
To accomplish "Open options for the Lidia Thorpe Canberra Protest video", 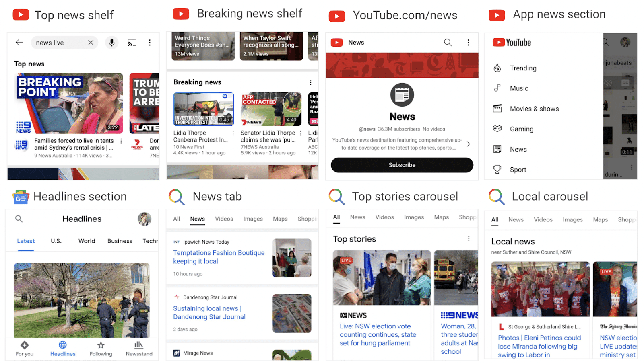I will (233, 133).
